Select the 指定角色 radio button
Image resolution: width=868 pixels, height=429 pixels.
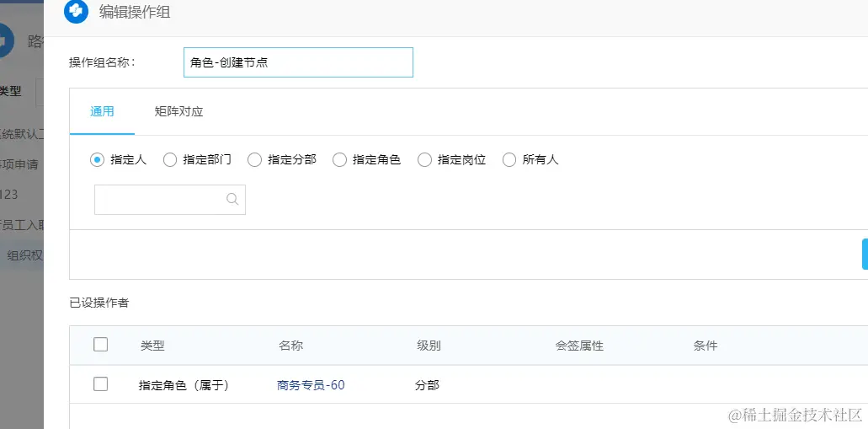point(339,160)
